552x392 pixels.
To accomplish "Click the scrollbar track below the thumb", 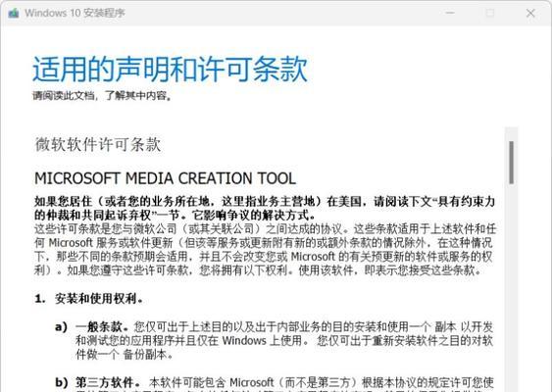I will 511,287.
